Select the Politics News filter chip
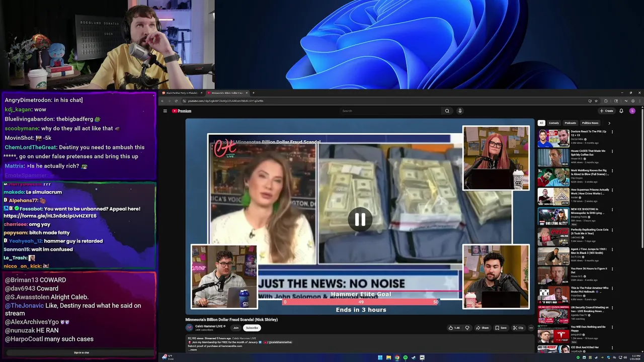 pyautogui.click(x=590, y=123)
